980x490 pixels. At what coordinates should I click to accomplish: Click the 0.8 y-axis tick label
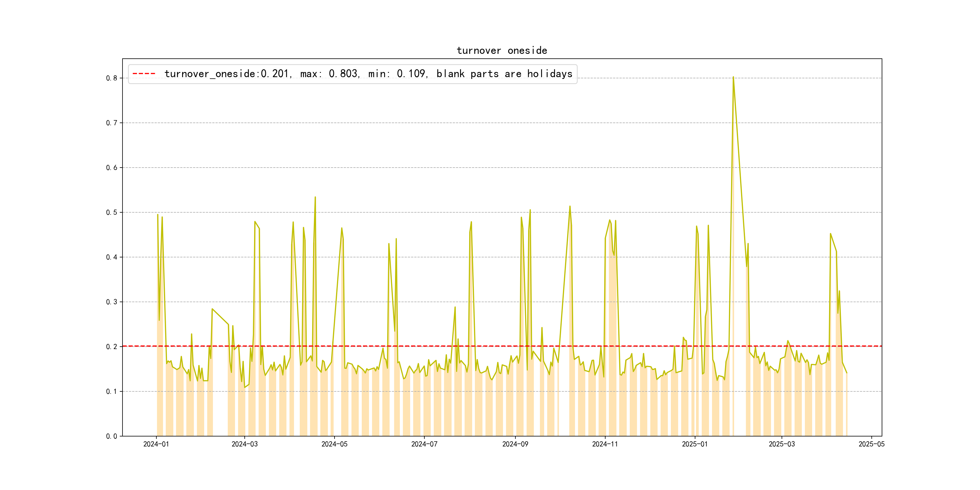coord(112,78)
